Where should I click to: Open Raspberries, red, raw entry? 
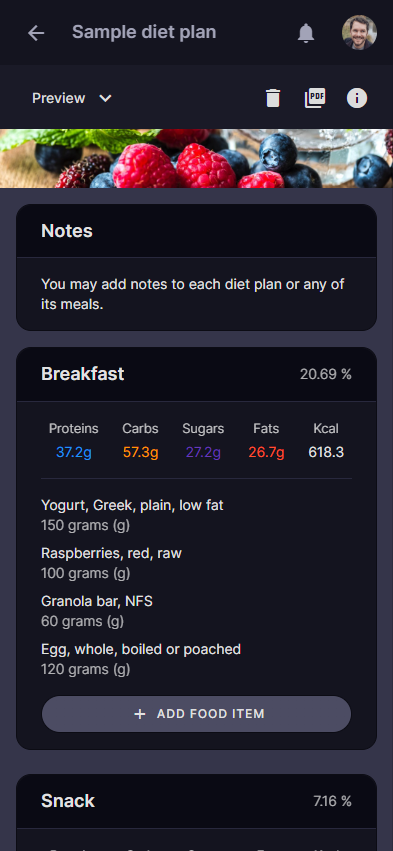111,562
